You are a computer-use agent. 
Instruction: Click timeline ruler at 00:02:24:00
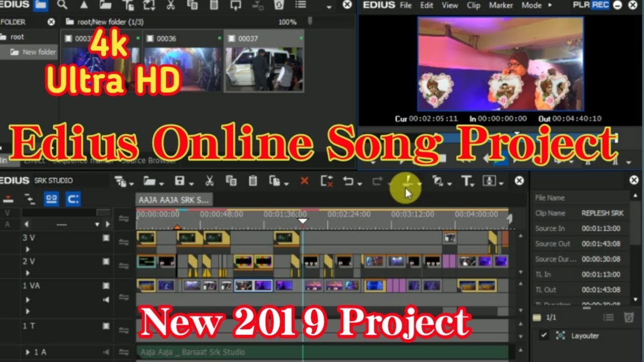click(350, 214)
